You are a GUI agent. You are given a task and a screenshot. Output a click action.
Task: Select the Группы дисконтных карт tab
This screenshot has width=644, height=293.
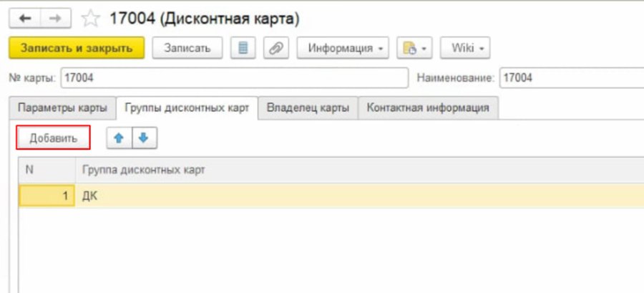[x=187, y=108]
